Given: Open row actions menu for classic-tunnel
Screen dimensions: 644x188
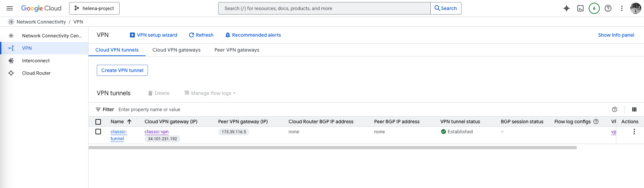Looking at the screenshot, I should click(634, 132).
